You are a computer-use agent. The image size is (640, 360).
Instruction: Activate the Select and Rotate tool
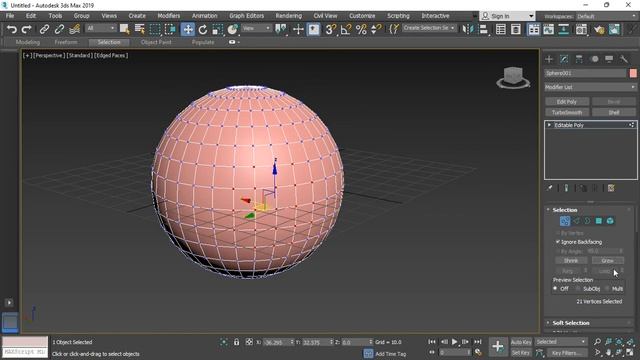pyautogui.click(x=203, y=29)
